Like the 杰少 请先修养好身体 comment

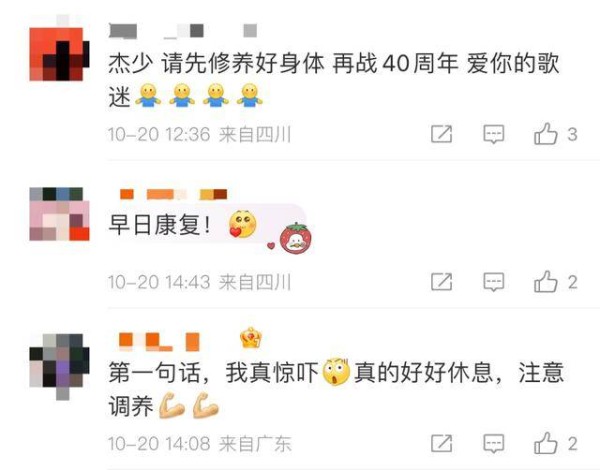(x=546, y=134)
